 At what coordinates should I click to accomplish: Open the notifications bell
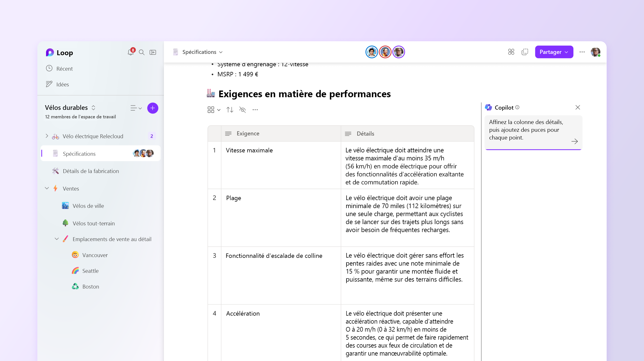tap(131, 52)
